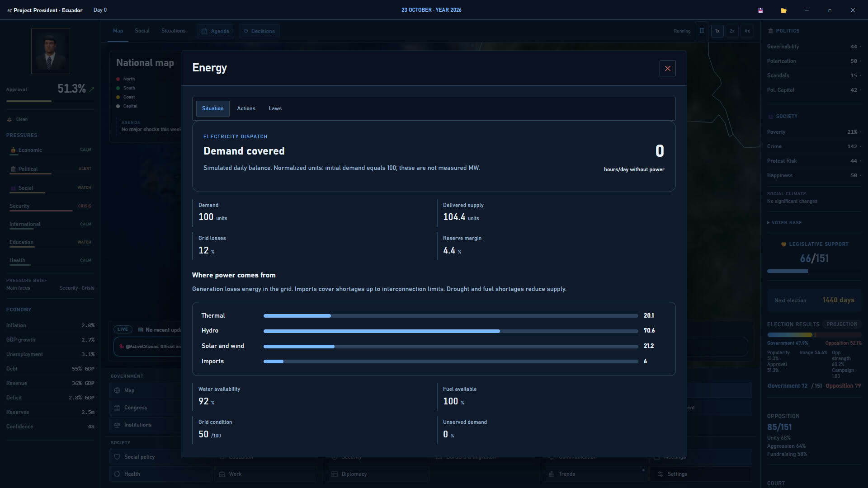The width and height of the screenshot is (868, 488).
Task: Open the Agenda button
Action: pyautogui.click(x=215, y=31)
